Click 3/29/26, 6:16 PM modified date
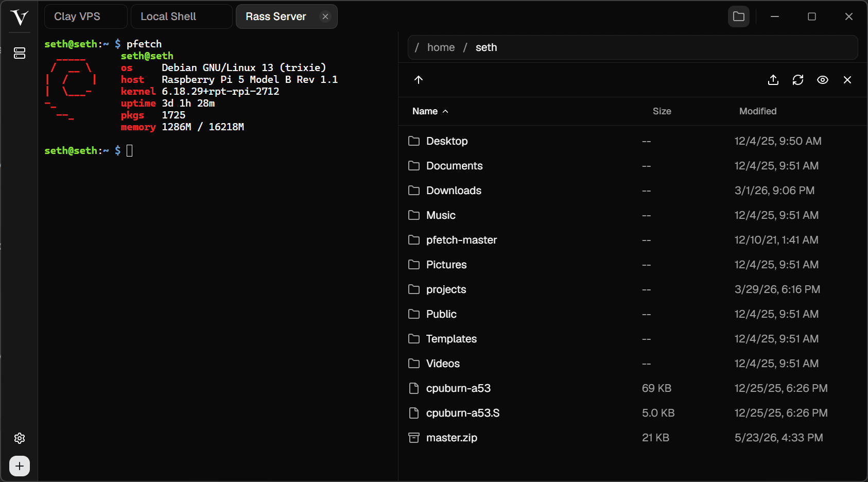868x482 pixels. 777,289
